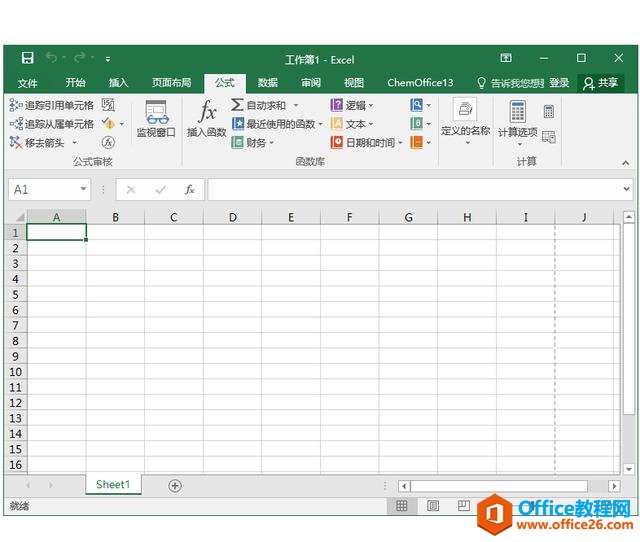Expand the formula bar chevron
This screenshot has height=542, width=640.
point(626,189)
